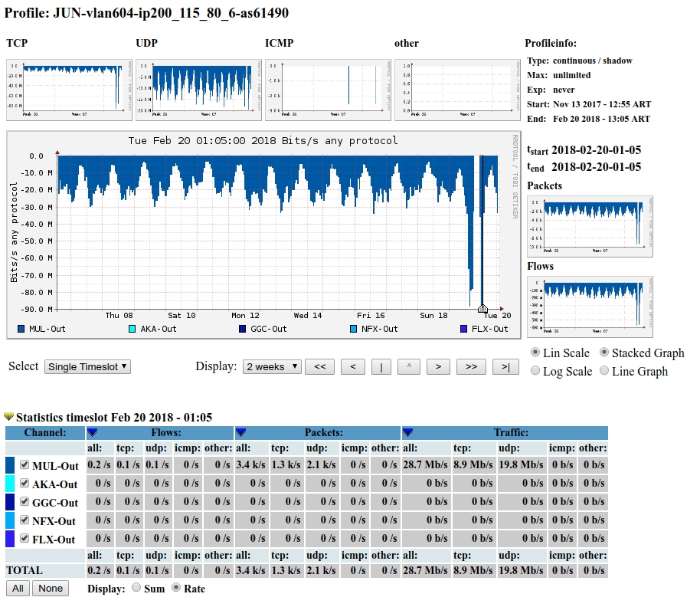Click the rewind '<<' navigation button
Viewport: 700px width, 607px height.
[320, 367]
